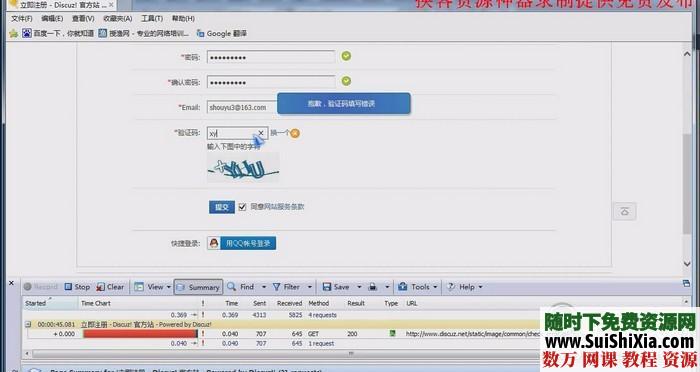
Task: Click the 200 result value
Action: point(352,334)
